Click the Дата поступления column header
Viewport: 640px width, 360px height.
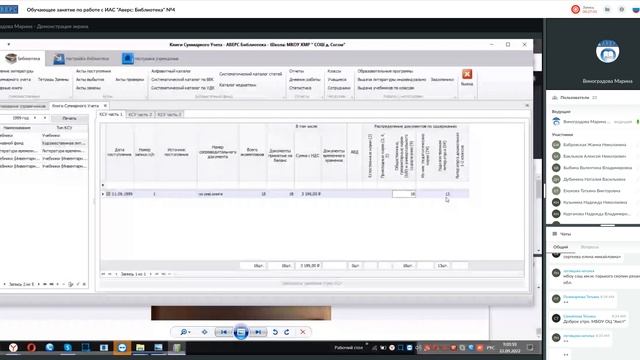(119, 152)
